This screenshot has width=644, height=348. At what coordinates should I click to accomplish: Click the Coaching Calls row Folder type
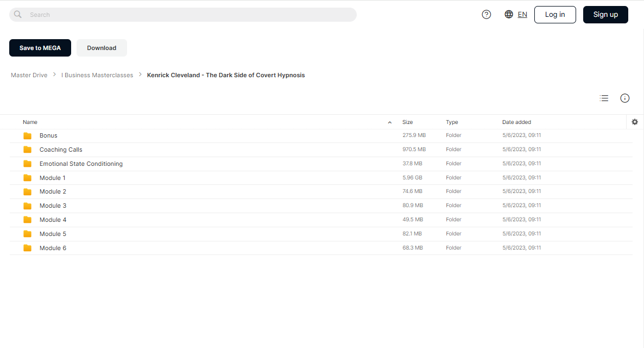[453, 150]
